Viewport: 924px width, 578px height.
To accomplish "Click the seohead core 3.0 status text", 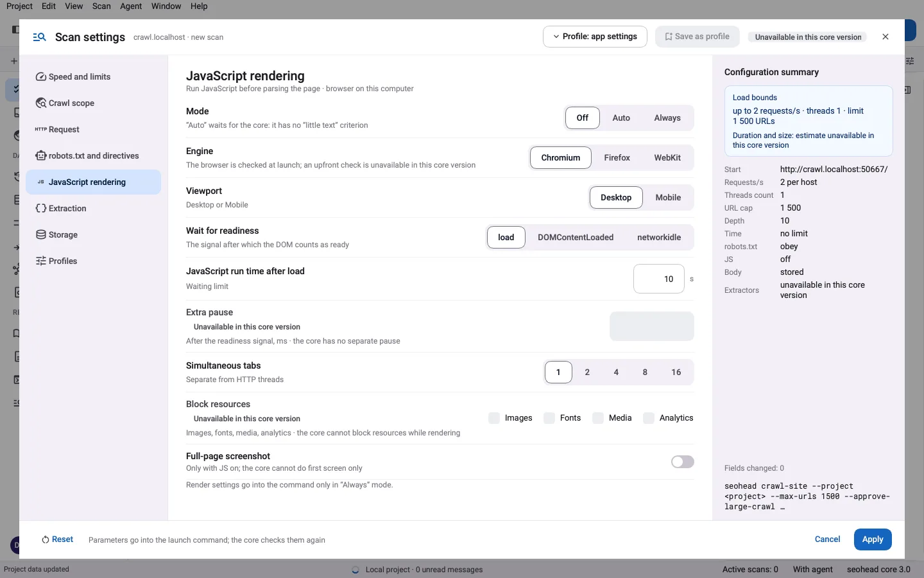I will (x=878, y=570).
